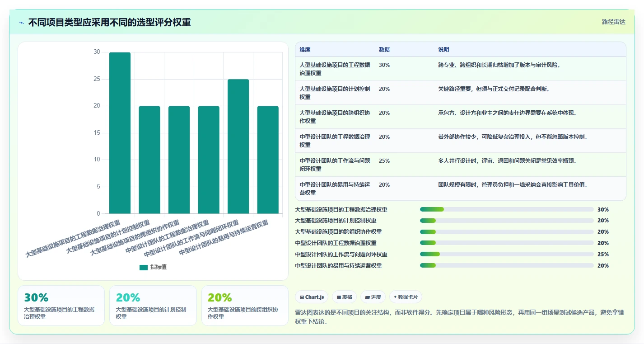644x344 pixels.
Task: Click description starting 团队规模有限时
Action: coord(513,185)
